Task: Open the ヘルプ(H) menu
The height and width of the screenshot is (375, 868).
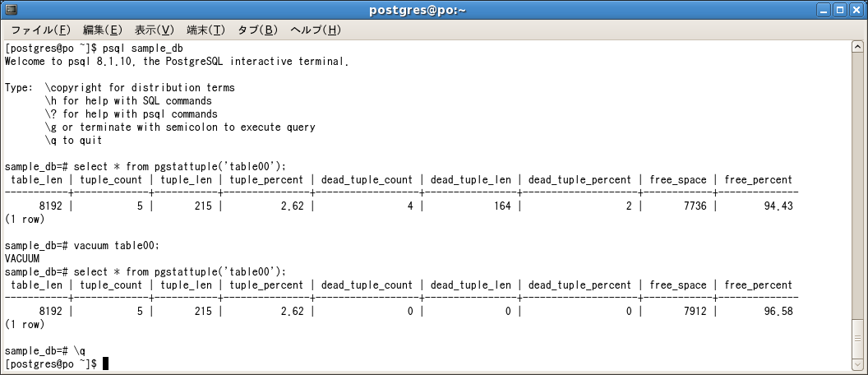Action: [x=316, y=30]
